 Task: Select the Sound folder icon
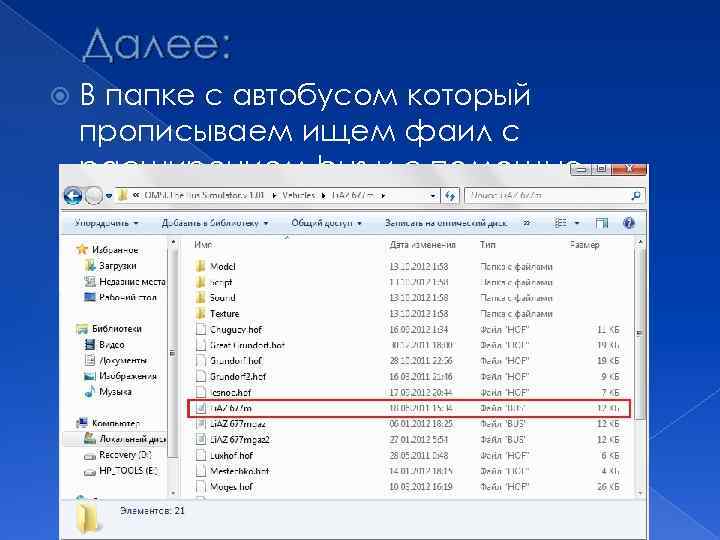(200, 298)
